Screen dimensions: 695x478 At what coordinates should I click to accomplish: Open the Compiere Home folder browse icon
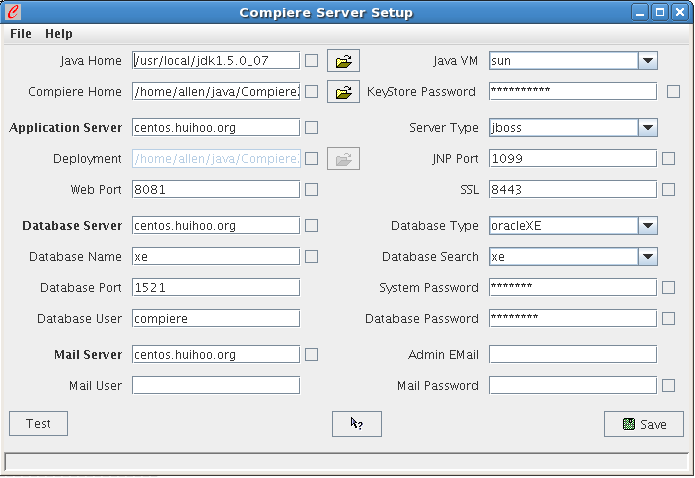click(343, 92)
